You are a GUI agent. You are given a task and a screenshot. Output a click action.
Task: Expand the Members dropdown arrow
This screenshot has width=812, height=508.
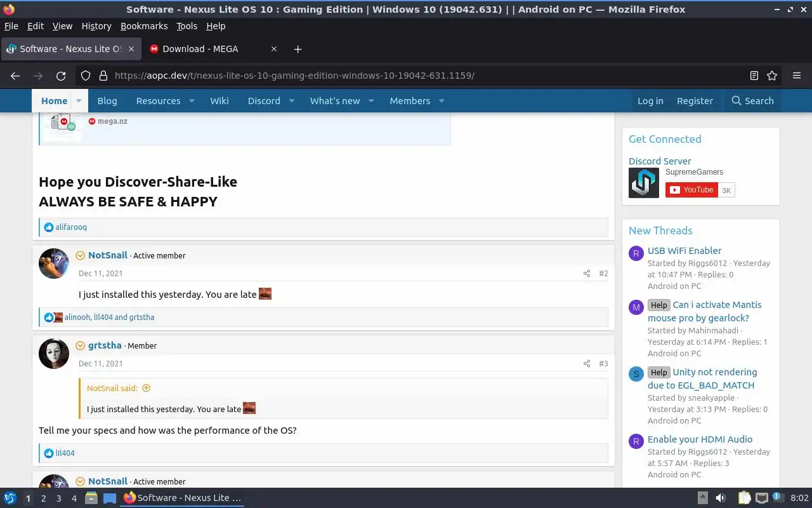pyautogui.click(x=442, y=101)
